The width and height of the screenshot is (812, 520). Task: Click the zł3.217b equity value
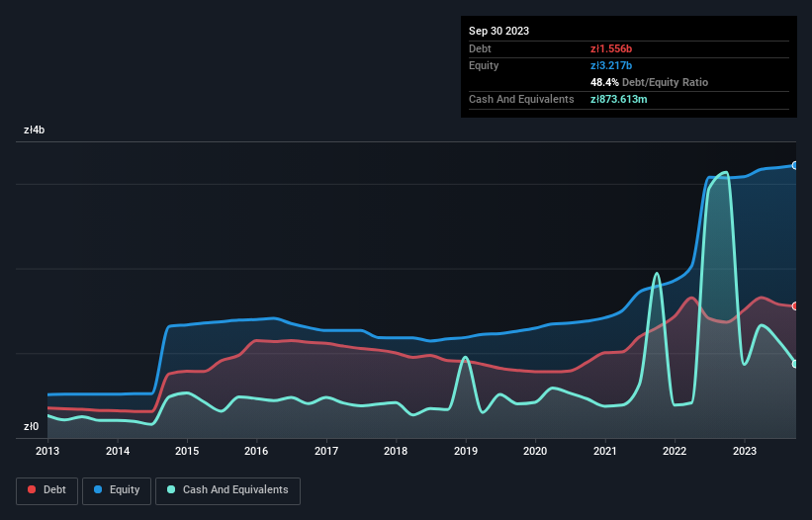click(x=611, y=65)
